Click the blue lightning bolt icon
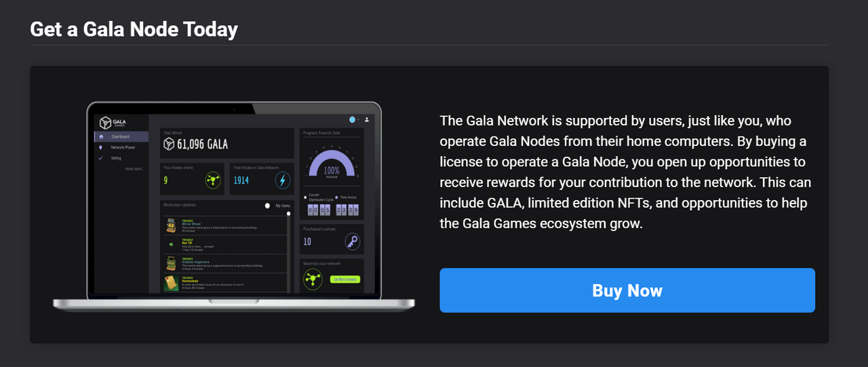Viewport: 868px width, 367px height. [x=283, y=180]
